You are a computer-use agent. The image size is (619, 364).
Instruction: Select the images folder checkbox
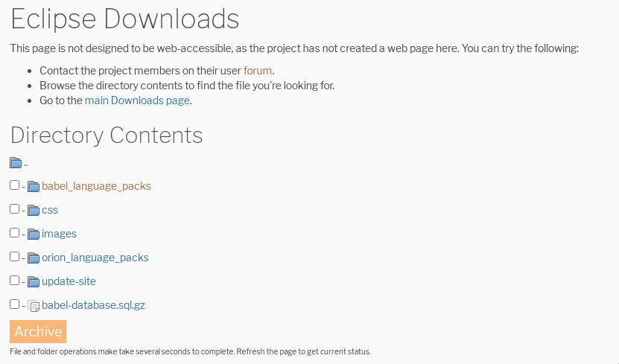15,233
